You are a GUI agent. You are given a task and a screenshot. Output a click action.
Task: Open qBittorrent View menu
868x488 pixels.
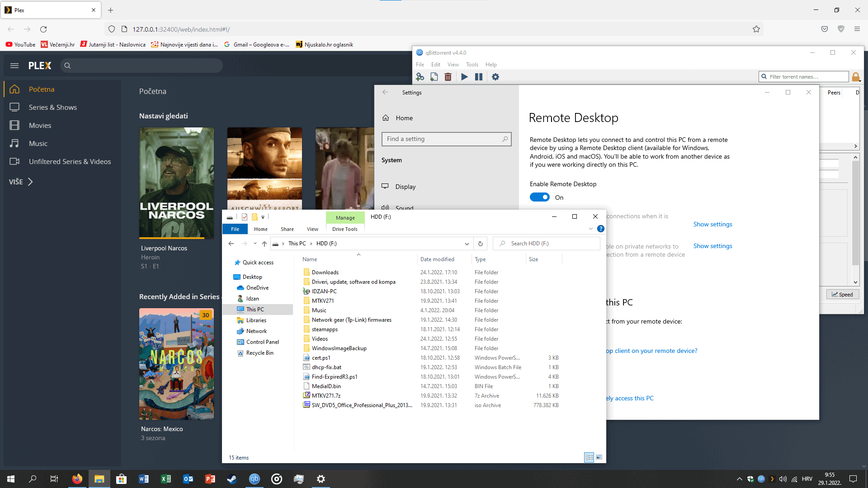453,65
